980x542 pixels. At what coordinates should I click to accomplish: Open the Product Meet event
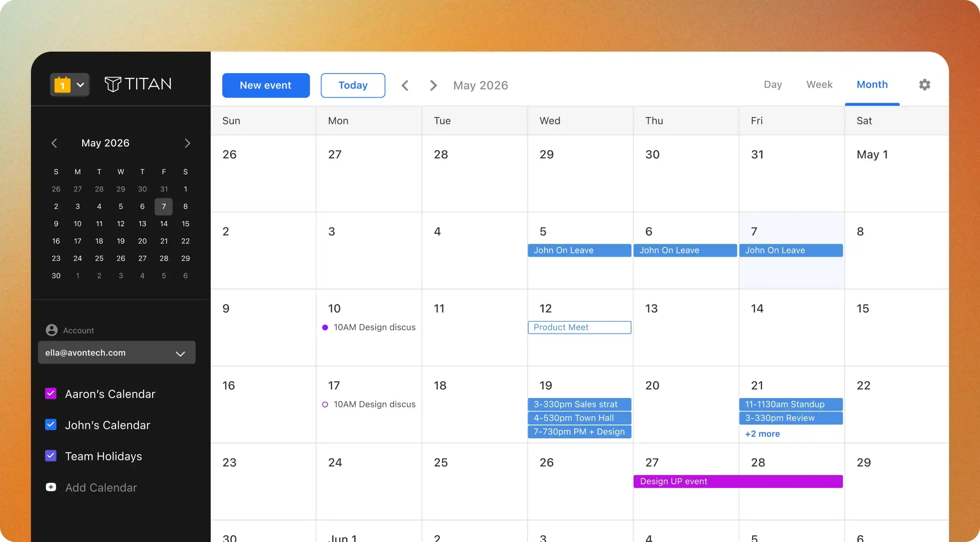(579, 327)
